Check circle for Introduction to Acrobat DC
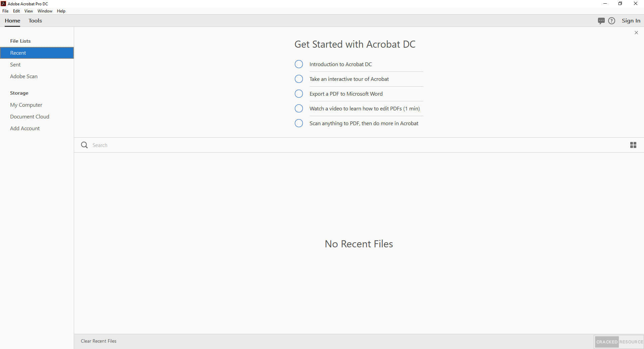Image resolution: width=644 pixels, height=349 pixels. point(299,64)
